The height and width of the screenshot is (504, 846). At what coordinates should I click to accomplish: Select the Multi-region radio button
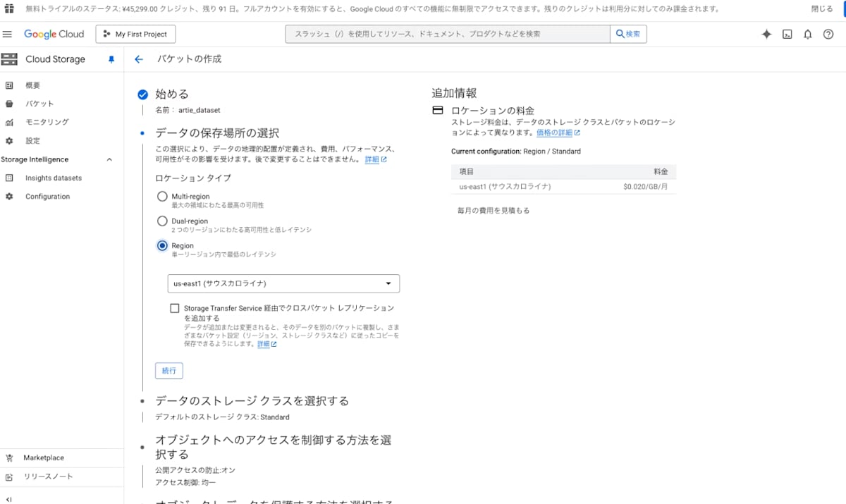pyautogui.click(x=163, y=196)
